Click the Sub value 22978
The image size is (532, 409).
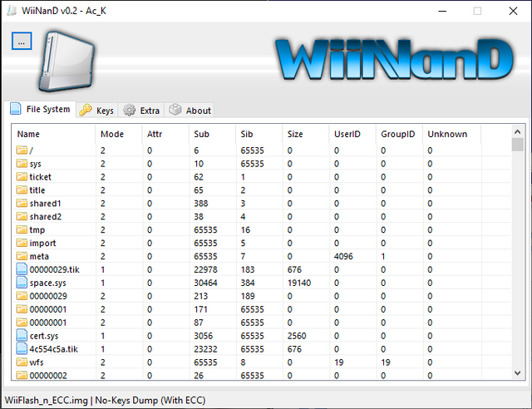pyautogui.click(x=205, y=269)
